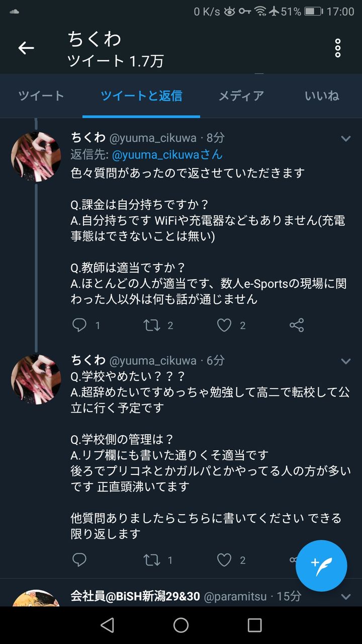Like the first ちくわ tweet
This screenshot has height=644, width=362.
click(224, 325)
